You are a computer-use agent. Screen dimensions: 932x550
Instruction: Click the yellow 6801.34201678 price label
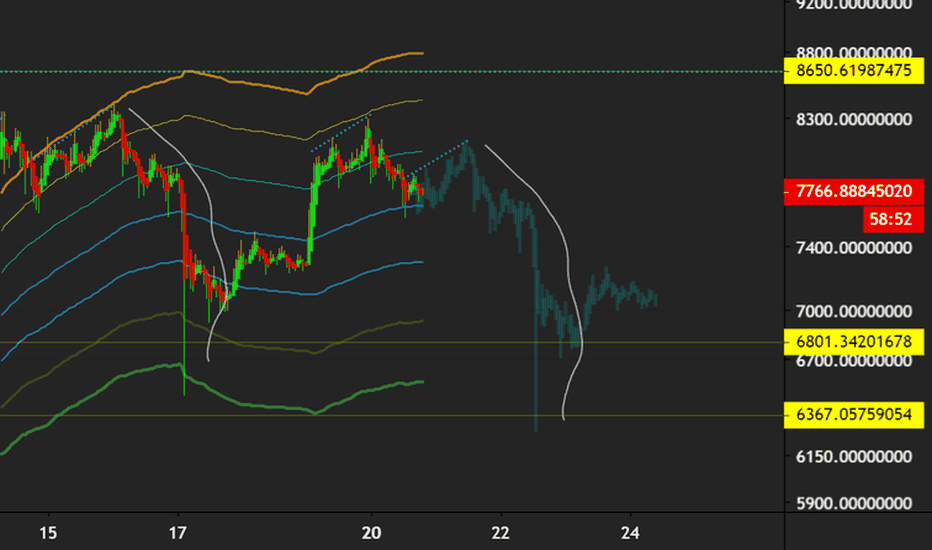[x=854, y=342]
